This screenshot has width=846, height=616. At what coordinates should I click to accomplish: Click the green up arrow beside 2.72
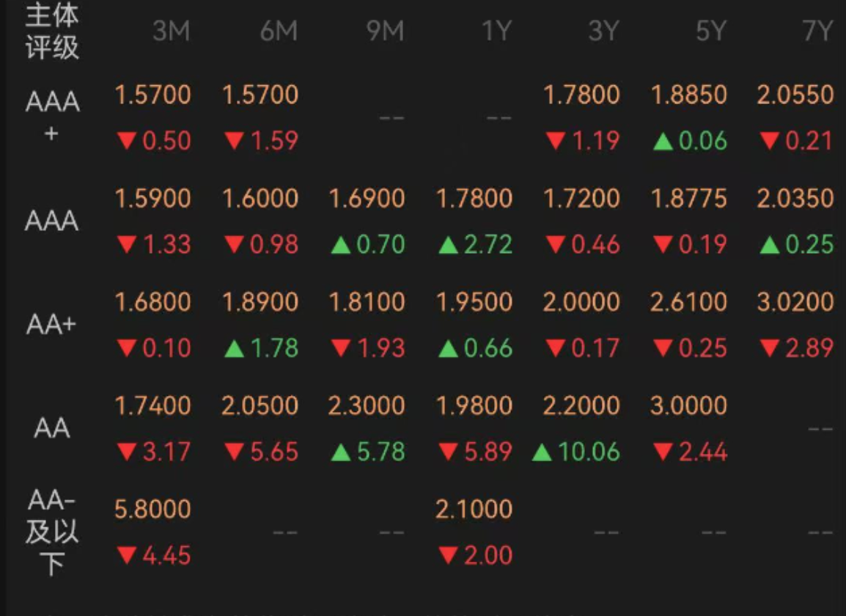pyautogui.click(x=449, y=245)
